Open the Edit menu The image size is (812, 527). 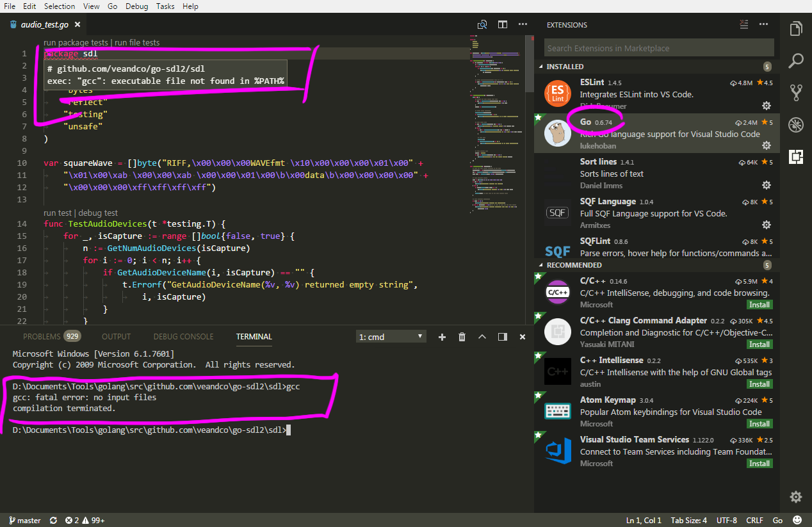(x=29, y=6)
